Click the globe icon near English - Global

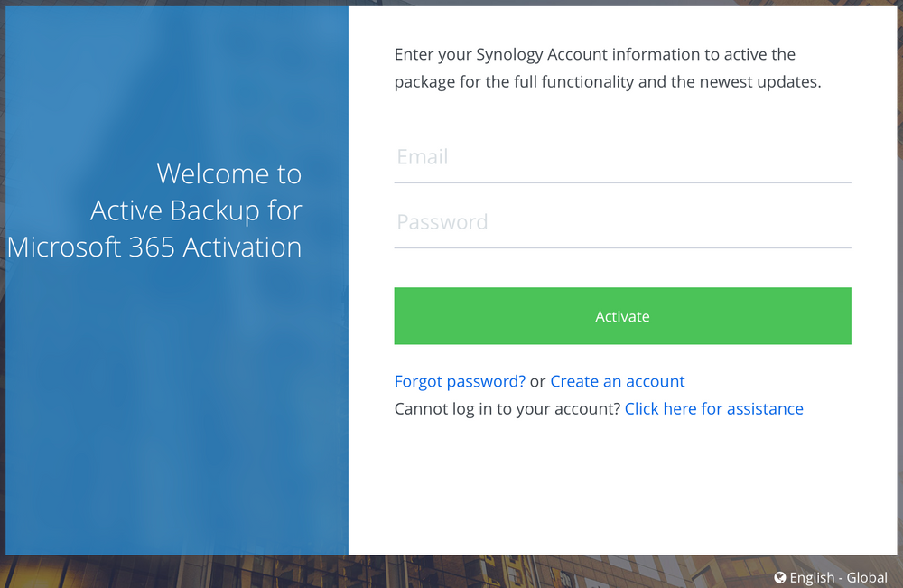click(x=780, y=578)
